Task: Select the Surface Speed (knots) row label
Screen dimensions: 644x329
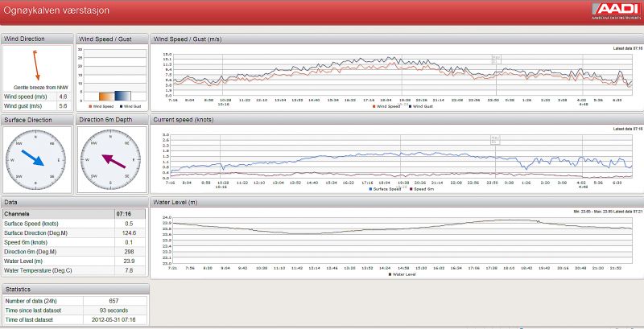Action: point(31,224)
